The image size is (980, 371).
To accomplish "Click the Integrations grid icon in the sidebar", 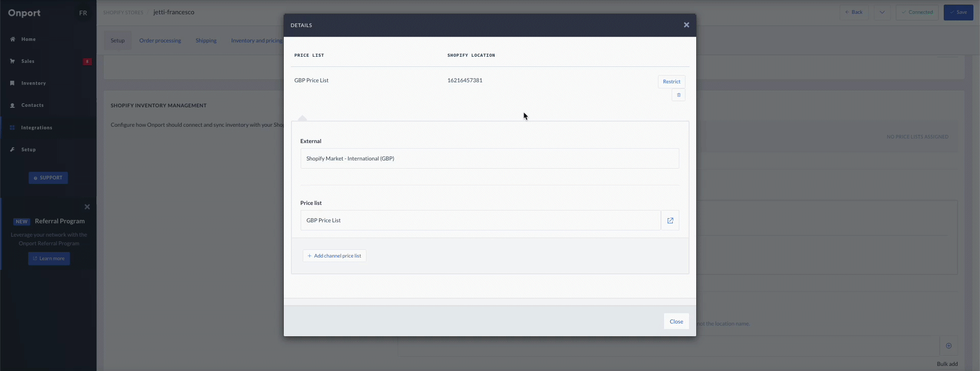I will click(12, 128).
